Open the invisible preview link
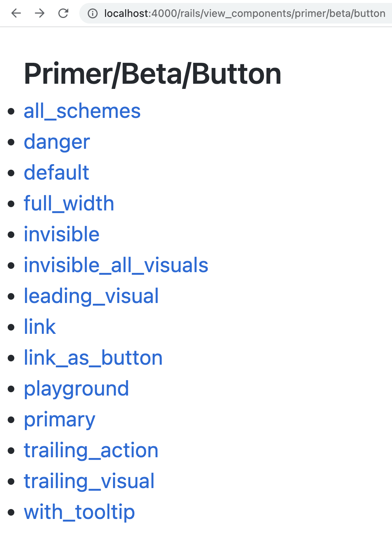 [62, 234]
